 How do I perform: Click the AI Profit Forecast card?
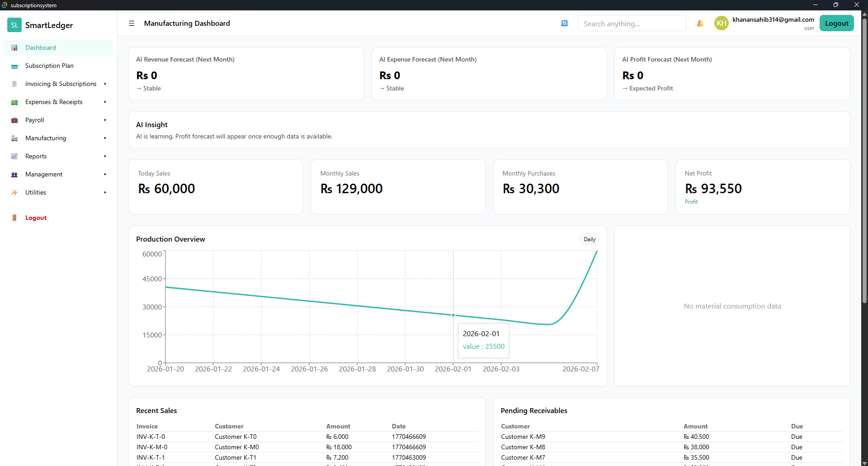(x=732, y=74)
